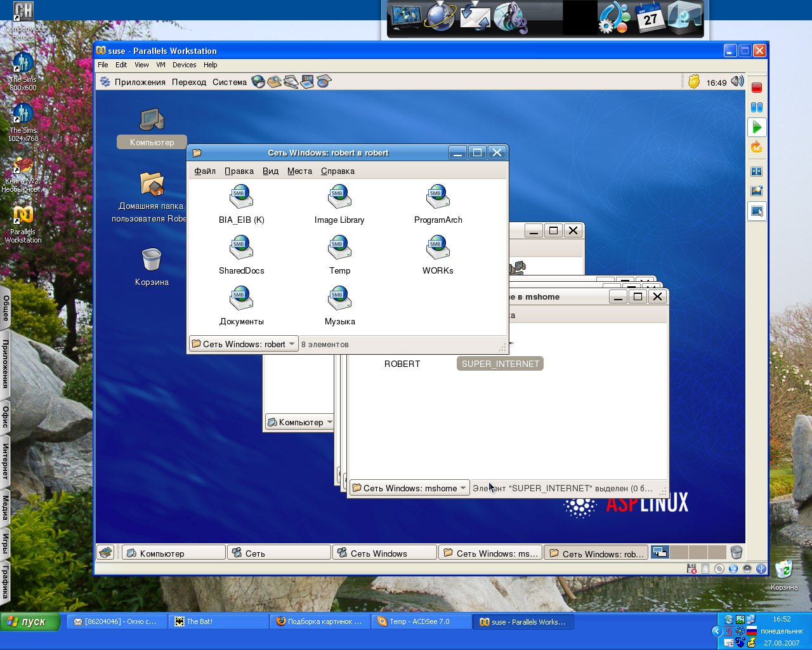Viewport: 812px width, 650px height.
Task: Click the 16:49 clock in GNOME panel
Action: (716, 83)
